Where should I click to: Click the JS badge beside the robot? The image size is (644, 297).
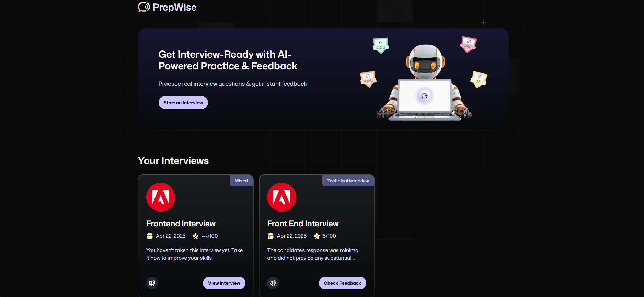pos(479,79)
